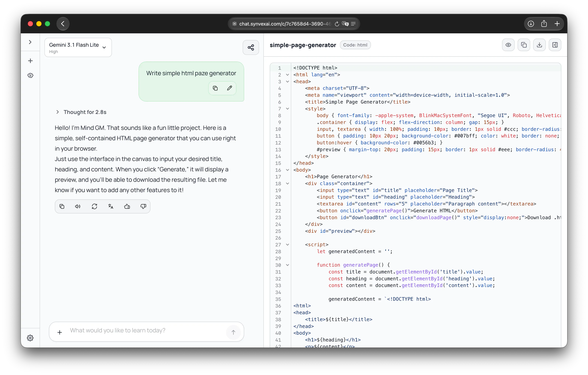Regenerate the assistant response

point(94,207)
